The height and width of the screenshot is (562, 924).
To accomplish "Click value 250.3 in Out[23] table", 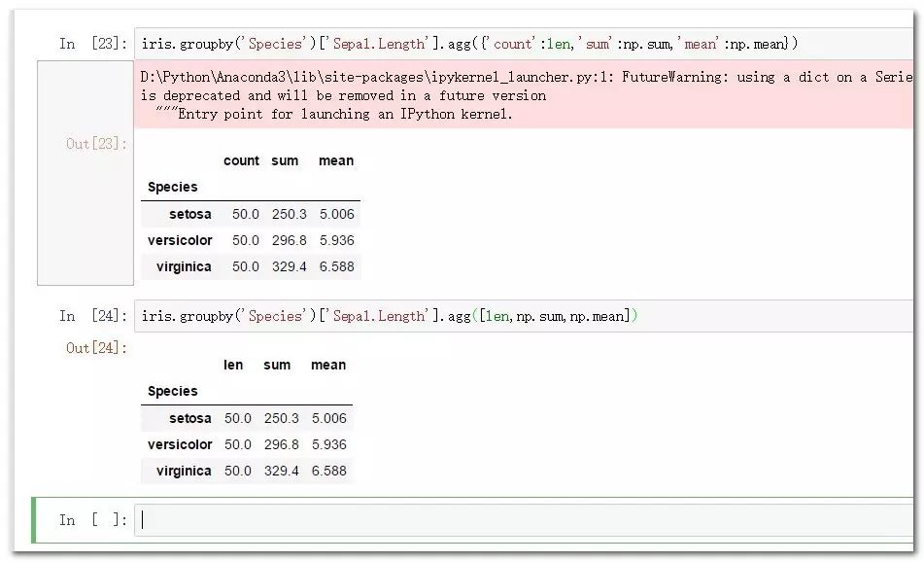I will point(289,214).
